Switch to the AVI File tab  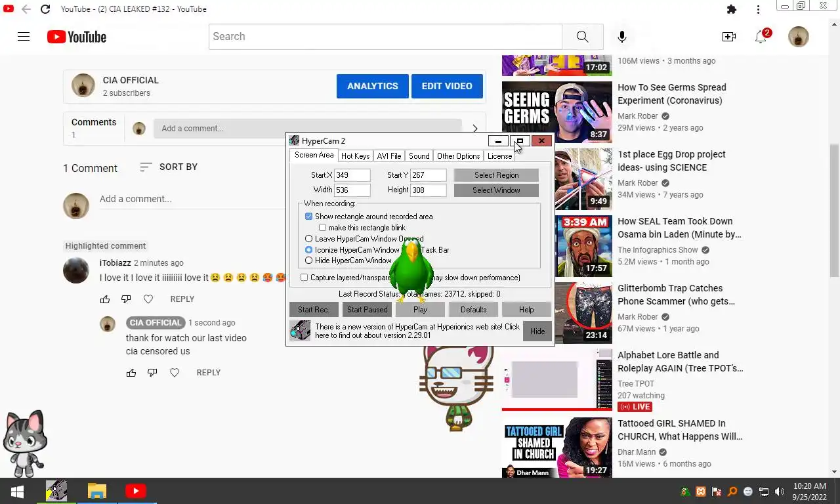[388, 156]
